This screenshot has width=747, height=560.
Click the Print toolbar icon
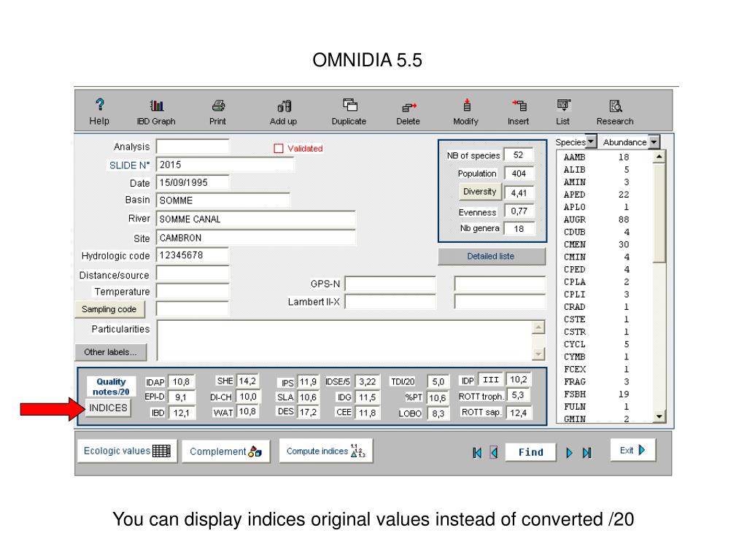pyautogui.click(x=217, y=112)
